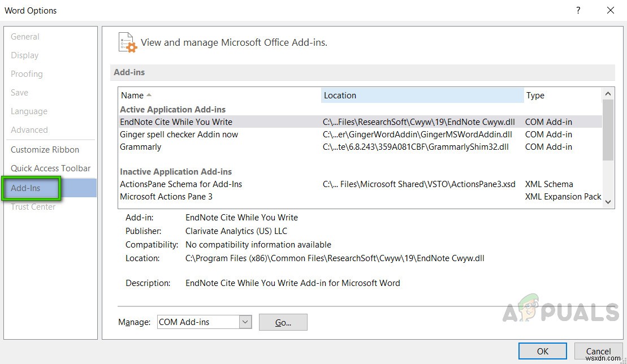Open the Trust Center section

tap(33, 206)
